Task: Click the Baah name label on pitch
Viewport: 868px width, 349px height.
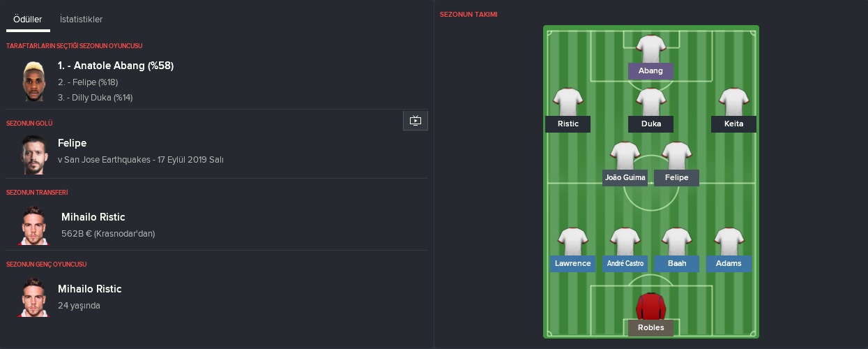Action: 677,263
